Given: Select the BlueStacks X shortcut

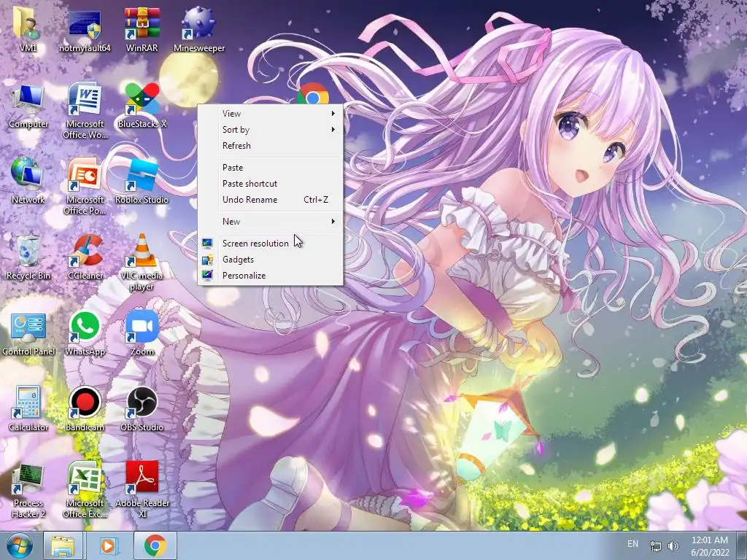Looking at the screenshot, I should click(142, 106).
